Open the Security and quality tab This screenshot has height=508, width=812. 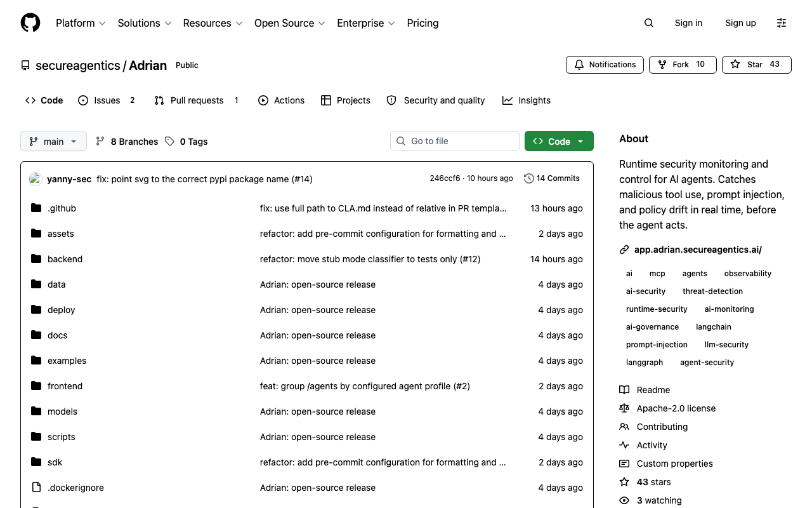(436, 100)
